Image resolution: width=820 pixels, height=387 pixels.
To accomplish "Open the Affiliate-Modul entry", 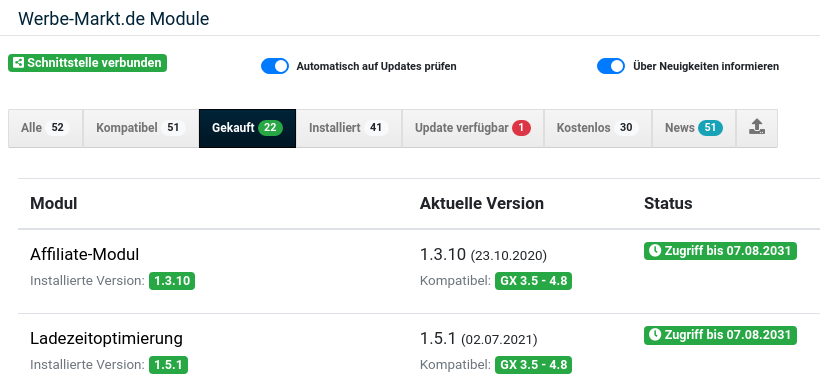I will point(85,255).
